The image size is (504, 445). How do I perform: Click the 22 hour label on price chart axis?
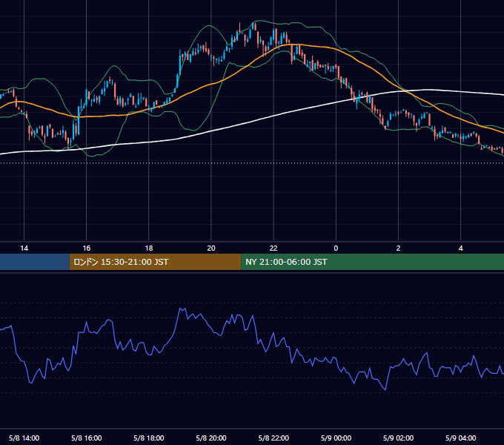(273, 248)
